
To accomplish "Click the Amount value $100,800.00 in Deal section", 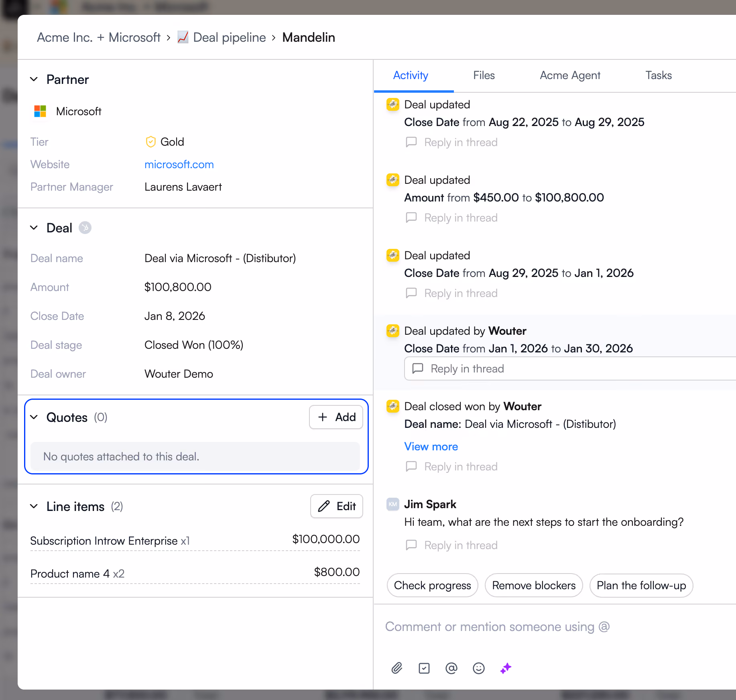I will pyautogui.click(x=178, y=287).
